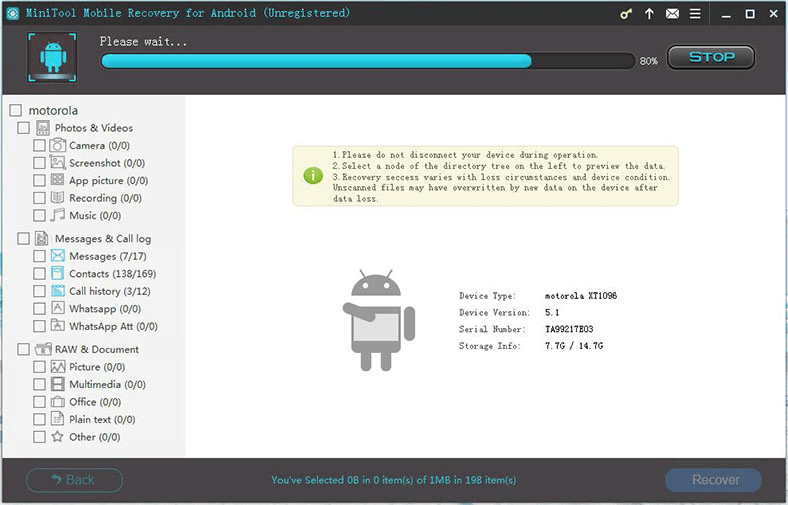This screenshot has height=505, width=788.
Task: Click the Picture icon under RAW
Action: pyautogui.click(x=58, y=366)
